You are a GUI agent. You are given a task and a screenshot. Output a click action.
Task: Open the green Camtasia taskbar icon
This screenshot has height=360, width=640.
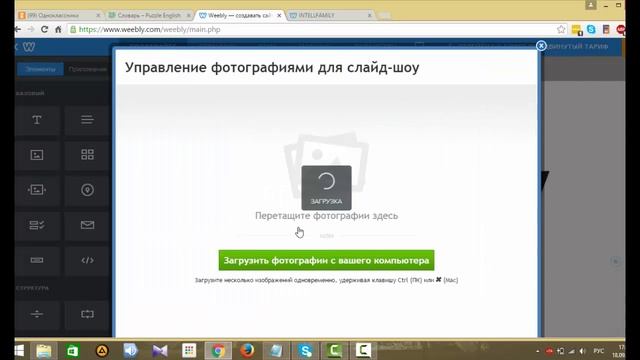334,351
